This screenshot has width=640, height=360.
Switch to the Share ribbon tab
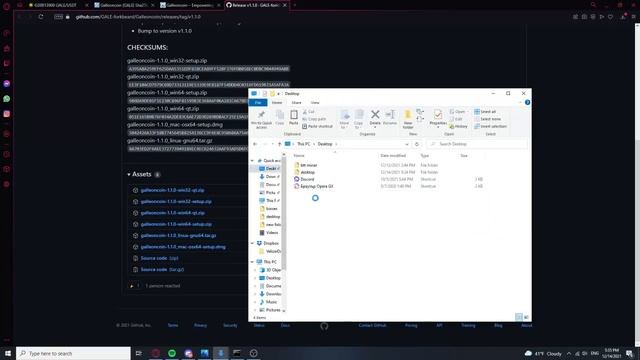pyautogui.click(x=296, y=103)
